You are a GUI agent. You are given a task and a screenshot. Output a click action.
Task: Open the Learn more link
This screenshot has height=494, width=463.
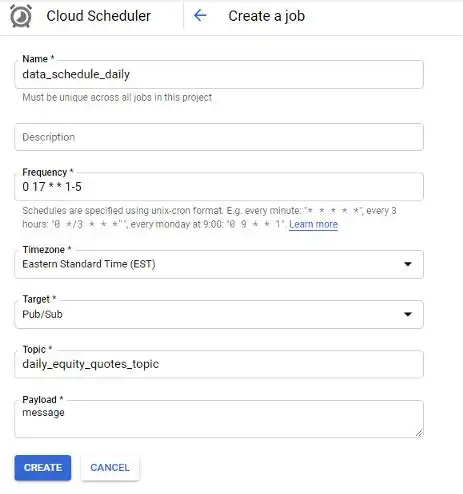[313, 224]
